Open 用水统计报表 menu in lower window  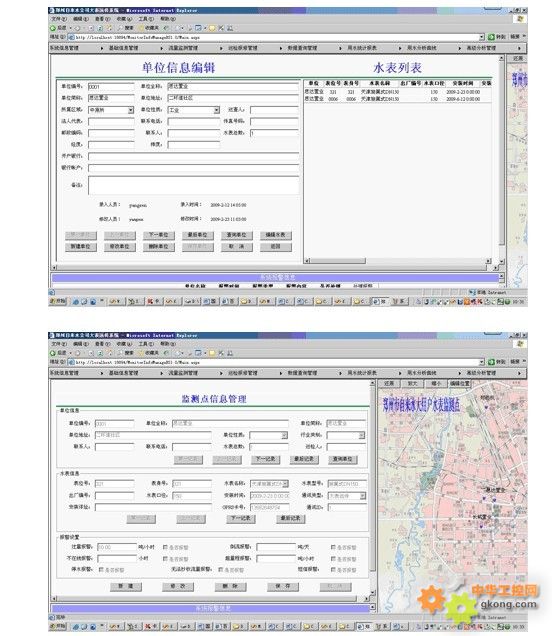click(x=362, y=373)
